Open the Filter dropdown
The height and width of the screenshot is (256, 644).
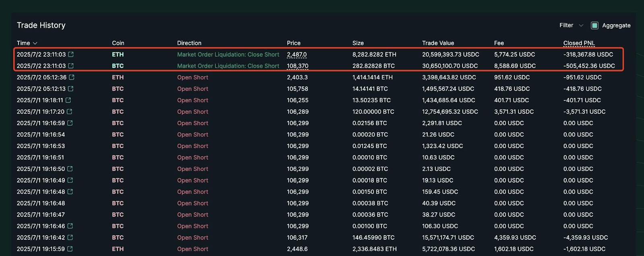pyautogui.click(x=571, y=25)
